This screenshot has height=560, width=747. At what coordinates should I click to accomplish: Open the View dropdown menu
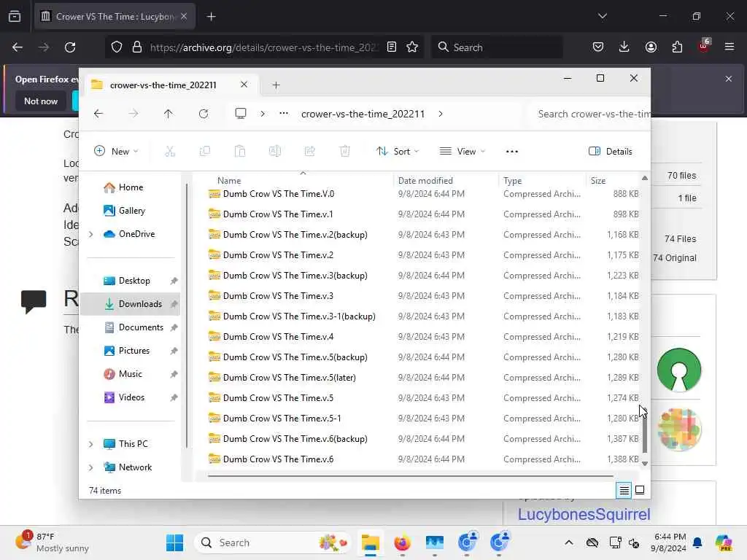pyautogui.click(x=462, y=152)
